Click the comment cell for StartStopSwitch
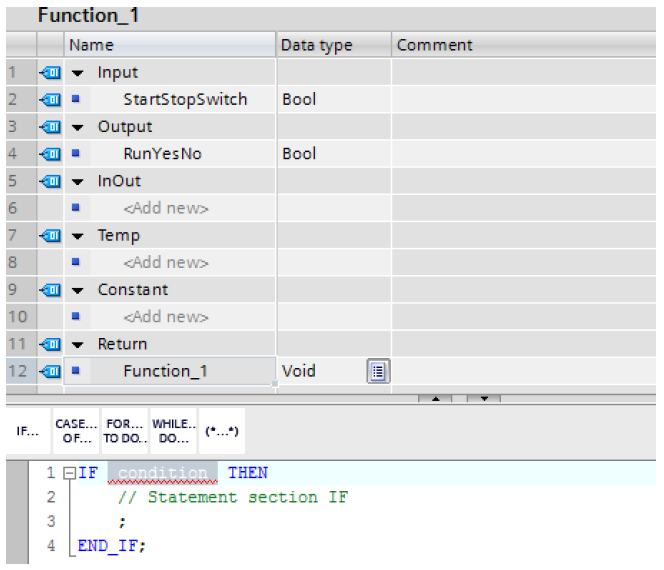This screenshot has width=664, height=570. point(524,100)
